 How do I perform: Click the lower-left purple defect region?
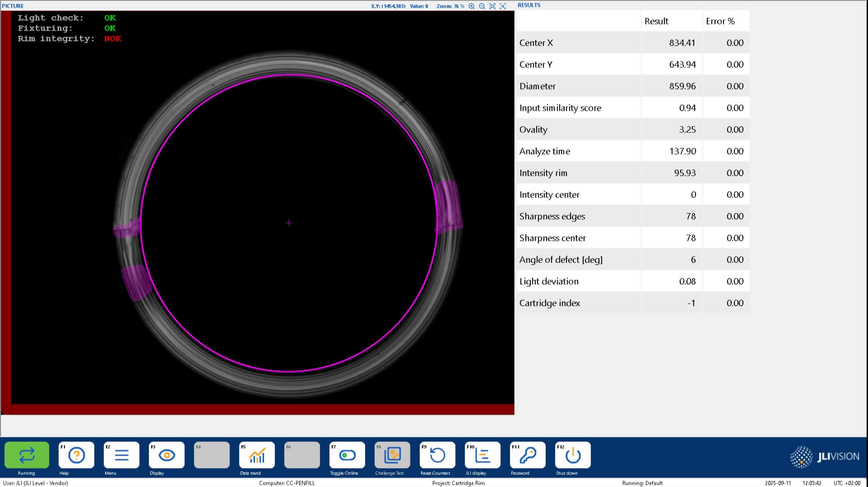pos(136,282)
